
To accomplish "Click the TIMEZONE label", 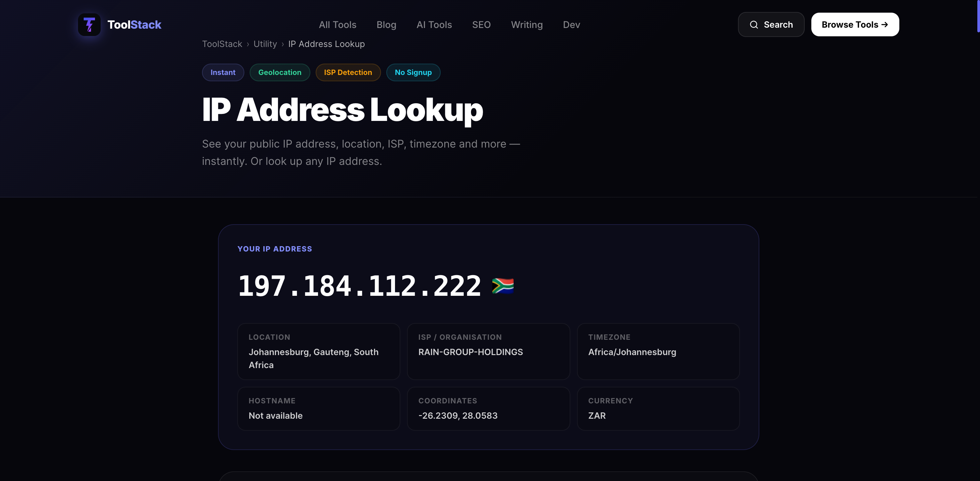I will [609, 337].
